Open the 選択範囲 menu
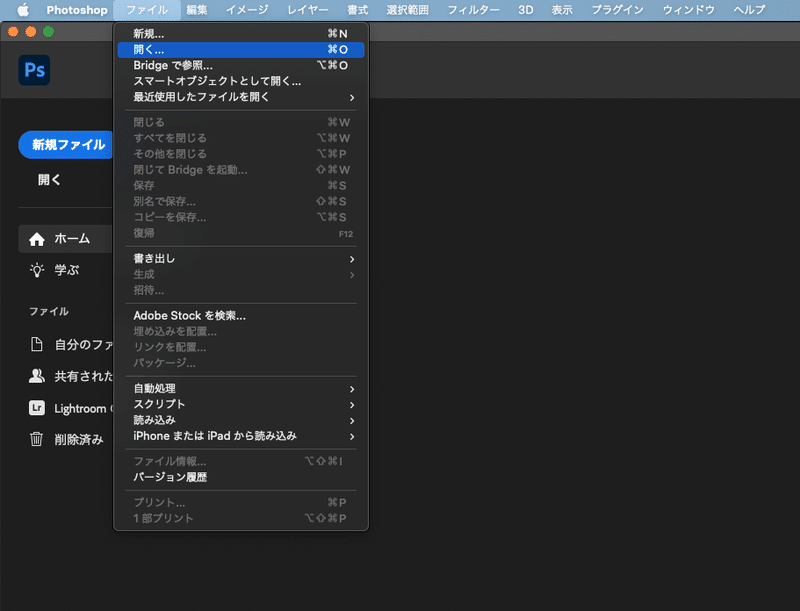 [x=407, y=10]
